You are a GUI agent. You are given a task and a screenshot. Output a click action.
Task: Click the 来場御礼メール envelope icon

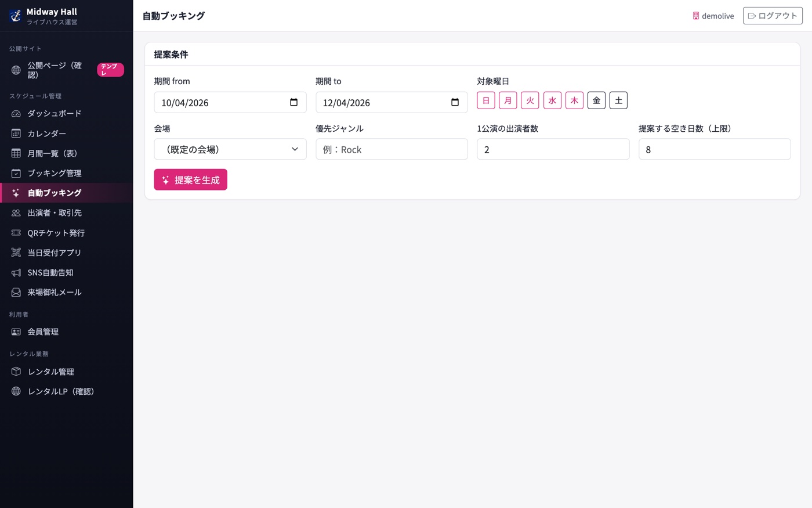16,292
